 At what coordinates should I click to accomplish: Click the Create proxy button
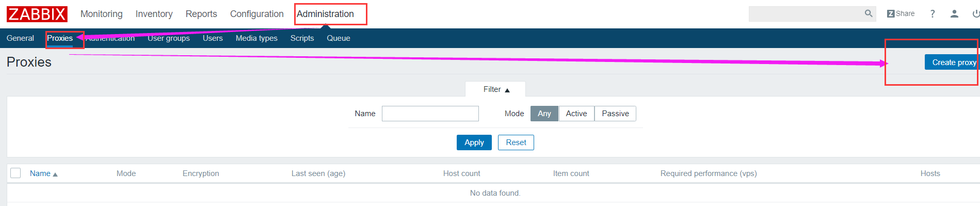(x=952, y=62)
